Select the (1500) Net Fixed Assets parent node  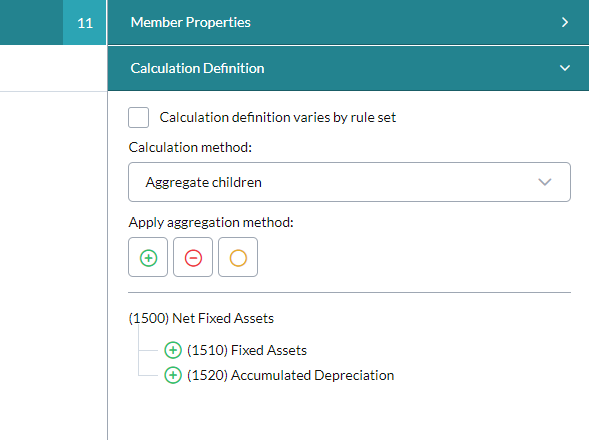click(201, 318)
